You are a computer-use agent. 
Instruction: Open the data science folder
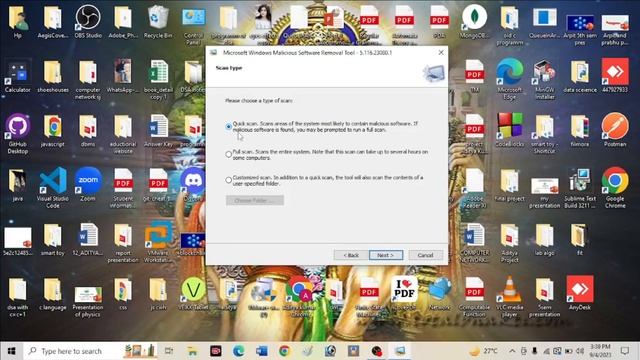[580, 76]
